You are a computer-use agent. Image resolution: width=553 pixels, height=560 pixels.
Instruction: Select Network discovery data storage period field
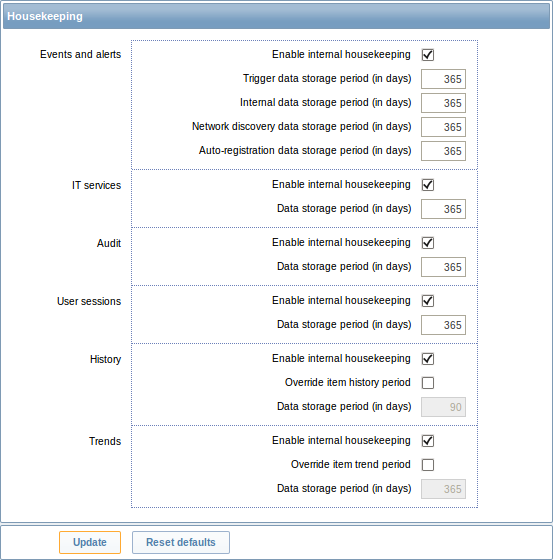(443, 127)
